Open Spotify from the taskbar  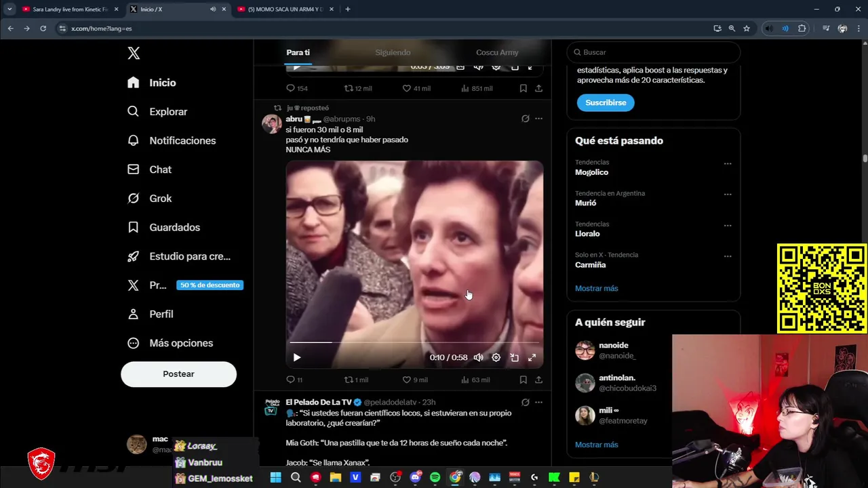tap(435, 478)
